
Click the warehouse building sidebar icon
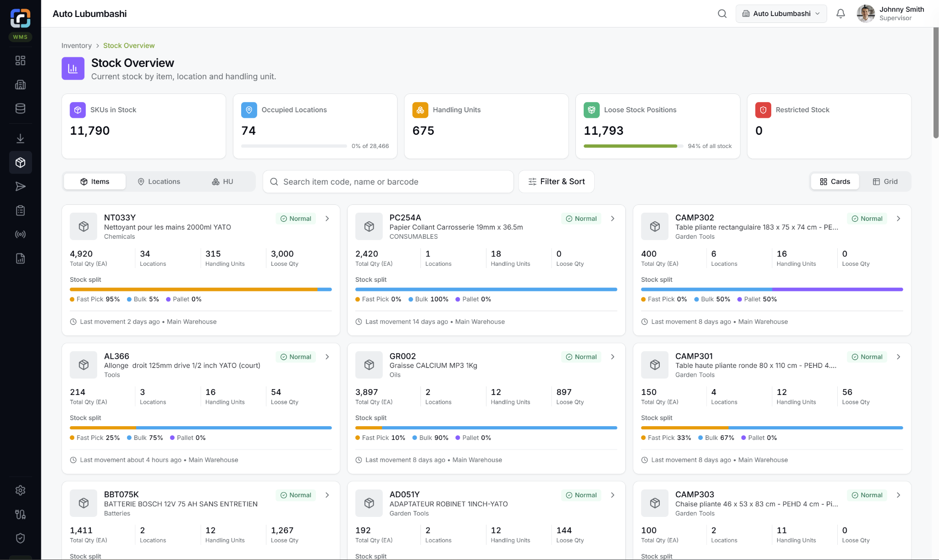coord(20,85)
